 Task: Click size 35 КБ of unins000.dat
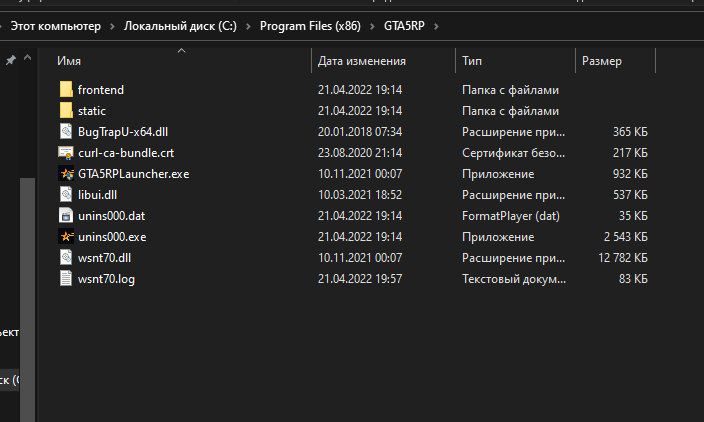[634, 216]
